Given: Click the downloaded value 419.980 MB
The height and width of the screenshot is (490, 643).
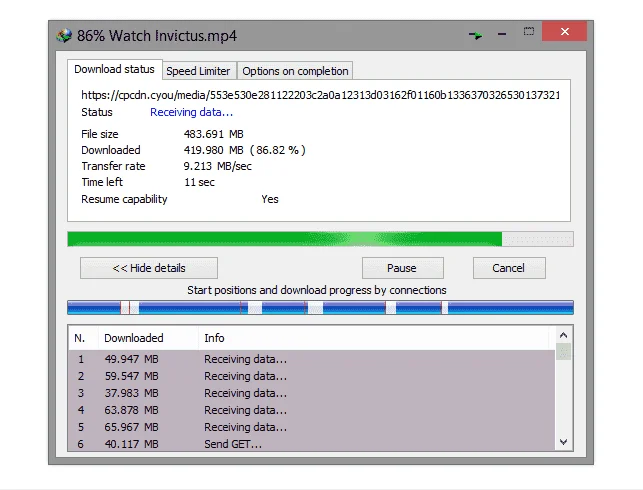Looking at the screenshot, I should (214, 150).
